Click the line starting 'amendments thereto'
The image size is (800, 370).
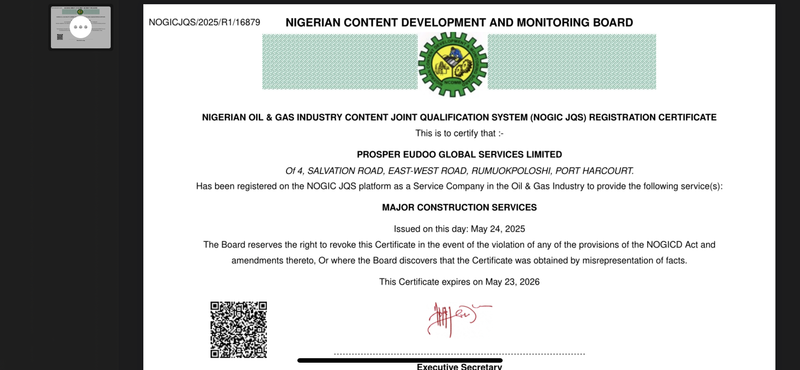point(459,261)
